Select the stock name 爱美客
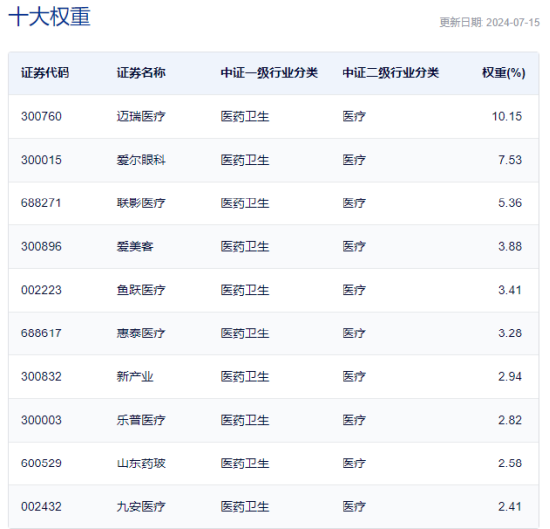The image size is (550, 529). (135, 246)
